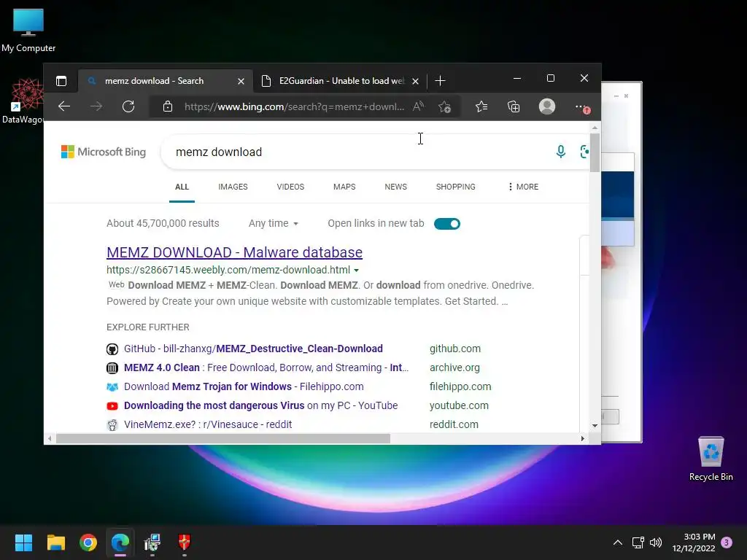Switch to the MAPS tab

[x=344, y=187]
